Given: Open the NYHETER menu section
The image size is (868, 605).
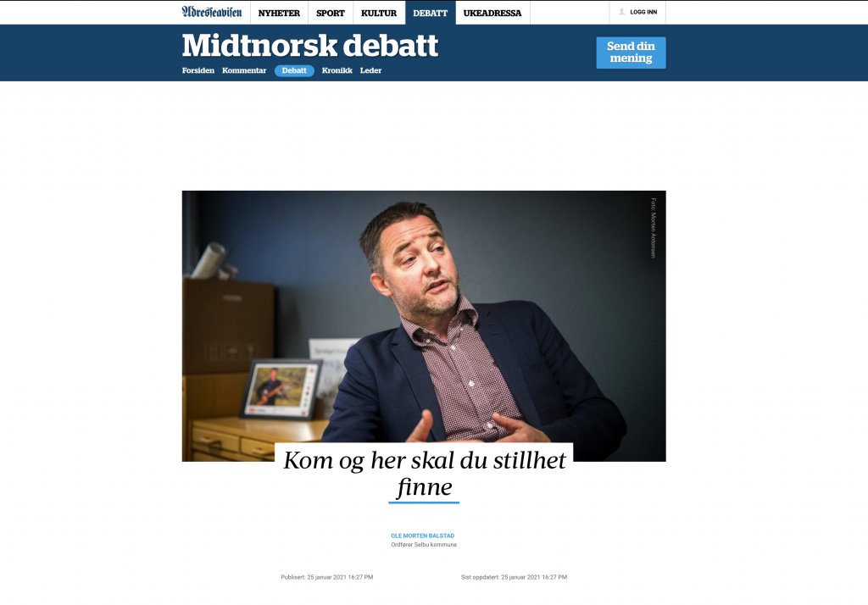Looking at the screenshot, I should 279,13.
